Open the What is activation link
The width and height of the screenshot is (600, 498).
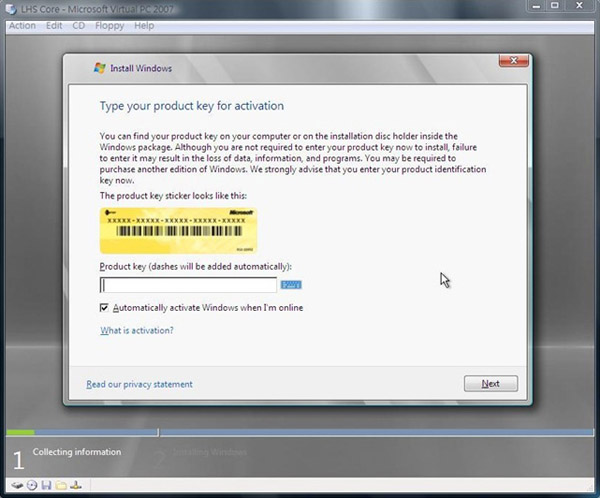[x=136, y=330]
